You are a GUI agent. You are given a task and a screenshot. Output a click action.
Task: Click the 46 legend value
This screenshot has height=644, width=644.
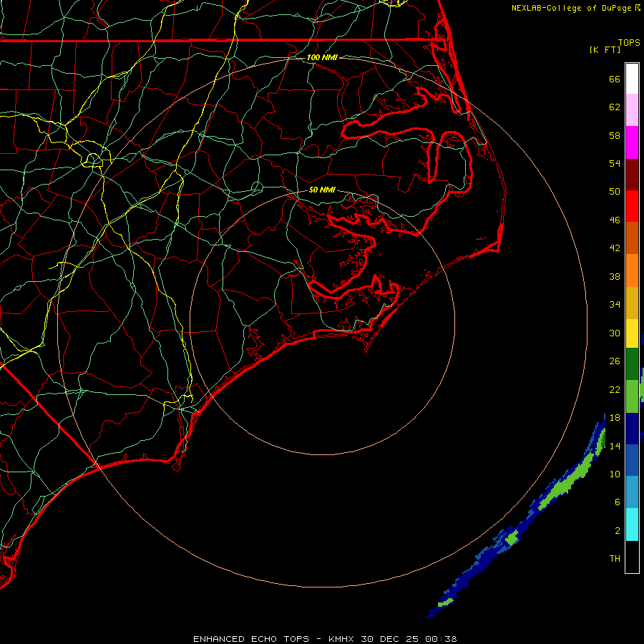[x=615, y=220]
